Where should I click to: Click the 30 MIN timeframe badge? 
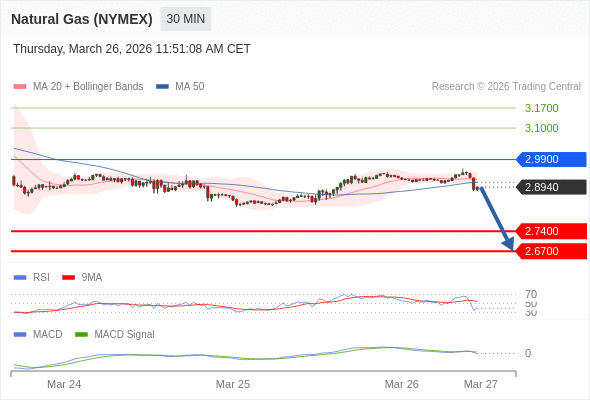(186, 19)
